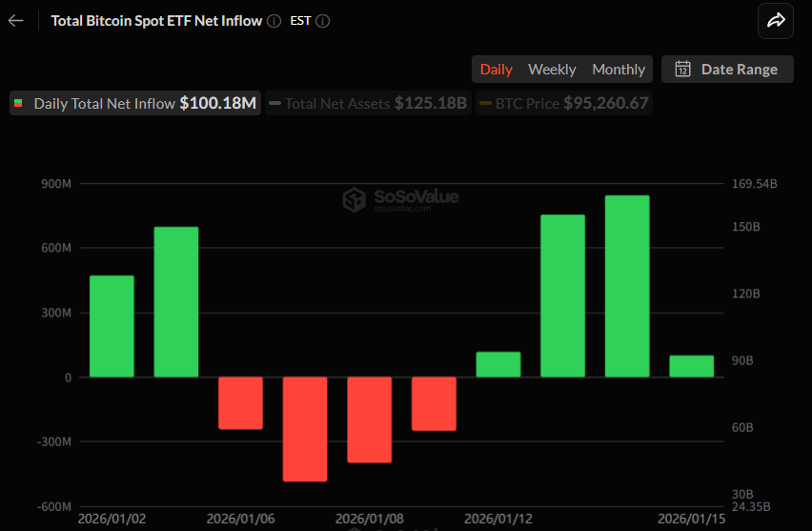The width and height of the screenshot is (812, 531).
Task: Click the share arrow icon
Action: [776, 20]
